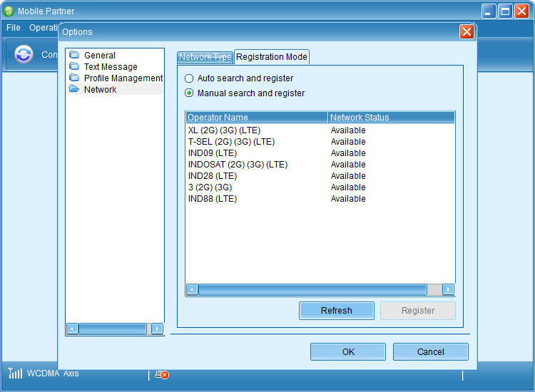Open the File menu
The width and height of the screenshot is (535, 392).
click(13, 28)
